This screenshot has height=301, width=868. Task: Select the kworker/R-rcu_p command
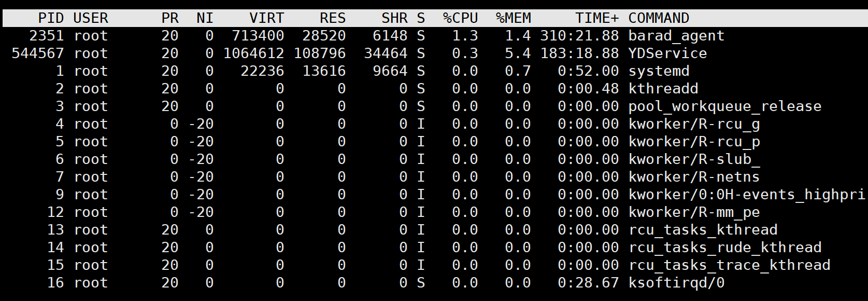click(x=694, y=142)
